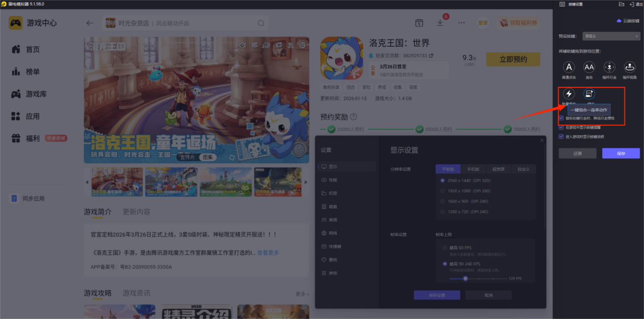Click 取消 in the settings dialog
This screenshot has height=319, width=644.
(x=489, y=295)
